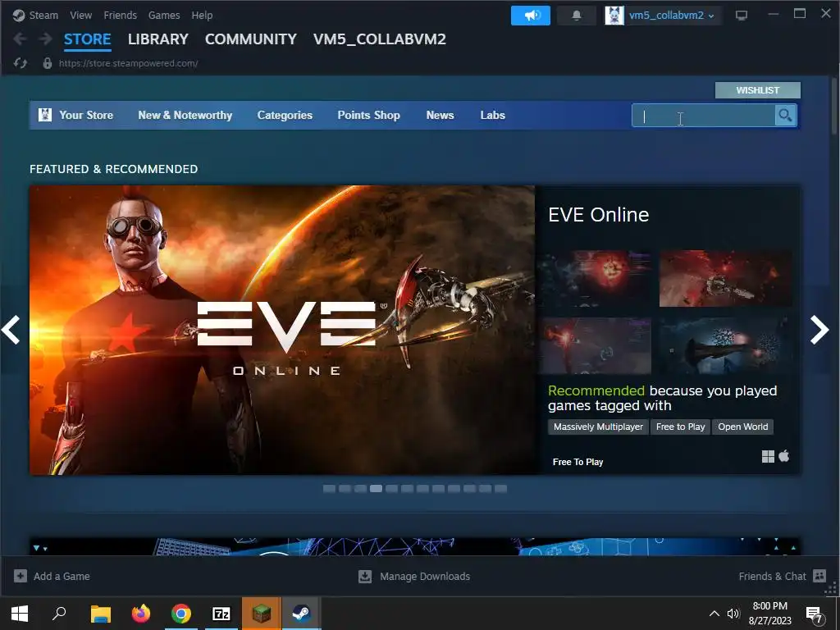Open the notifications bell
Screen dimensions: 840x630
577,16
